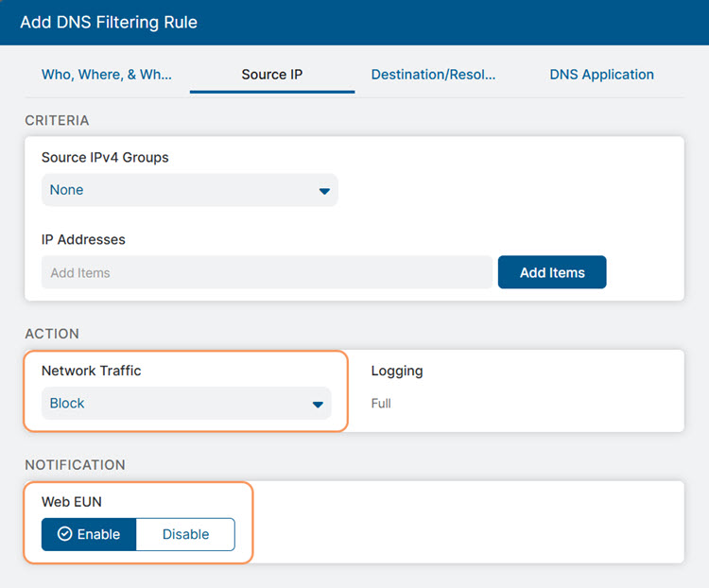Click the NOTIFICATION section heading
The height and width of the screenshot is (588, 709).
click(75, 465)
